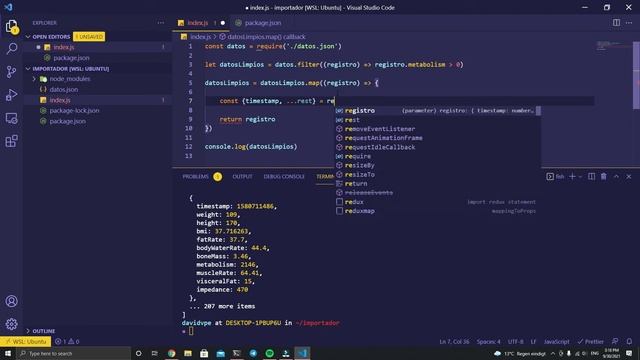Open Source Control view
640x360 pixels.
pyautogui.click(x=11, y=72)
